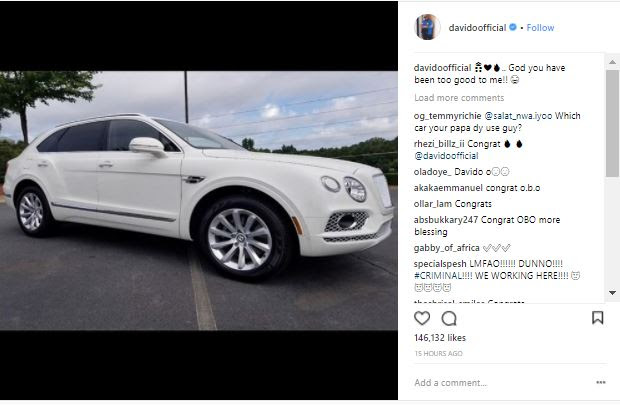Screen dimensions: 620x405
Task: Click scrollbar up arrow in comments
Action: [x=612, y=62]
